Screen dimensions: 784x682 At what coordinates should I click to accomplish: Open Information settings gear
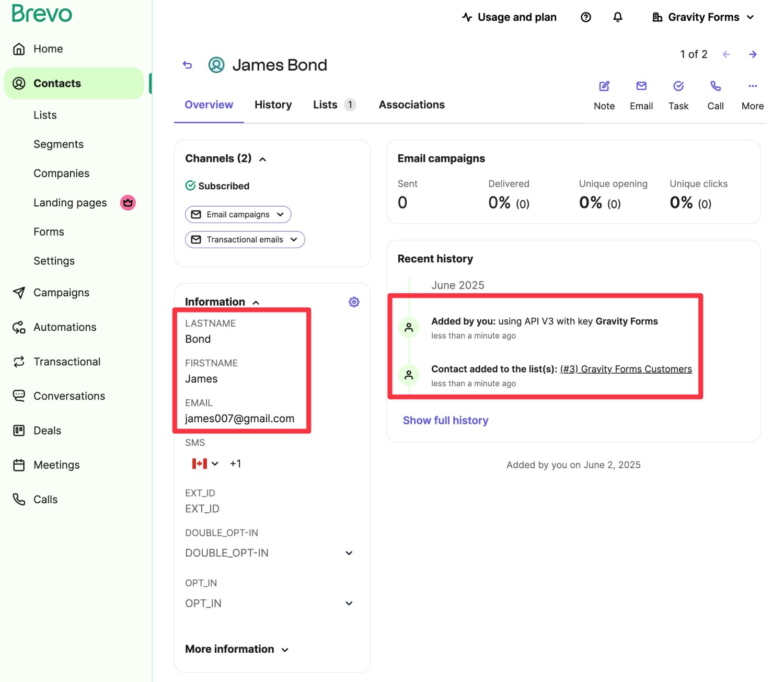coord(354,302)
